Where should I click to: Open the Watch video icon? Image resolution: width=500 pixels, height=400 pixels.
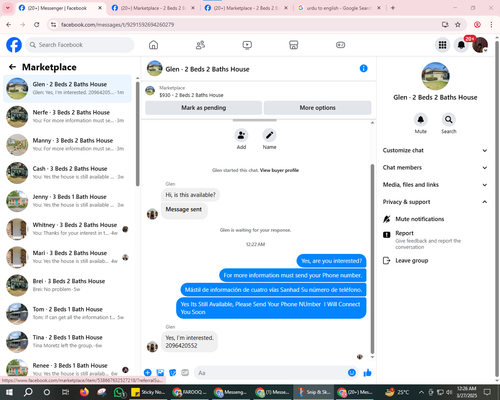(x=247, y=45)
